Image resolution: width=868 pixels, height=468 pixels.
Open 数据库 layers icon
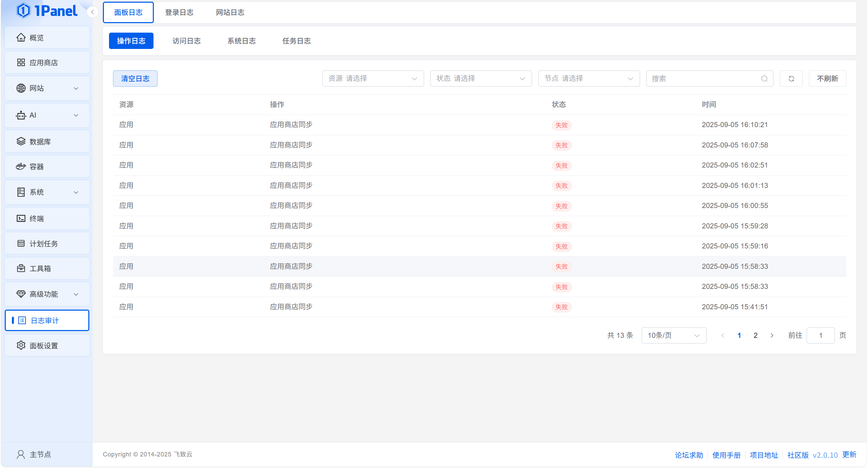[x=21, y=141]
